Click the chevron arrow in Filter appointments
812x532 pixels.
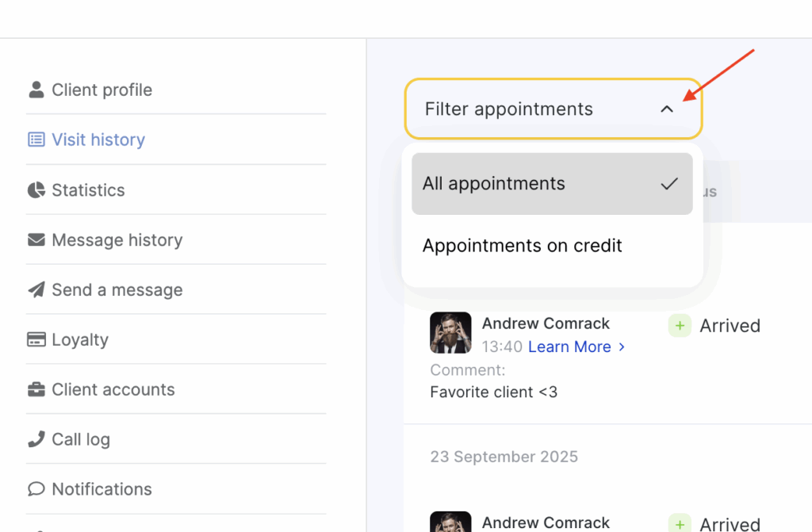click(667, 109)
